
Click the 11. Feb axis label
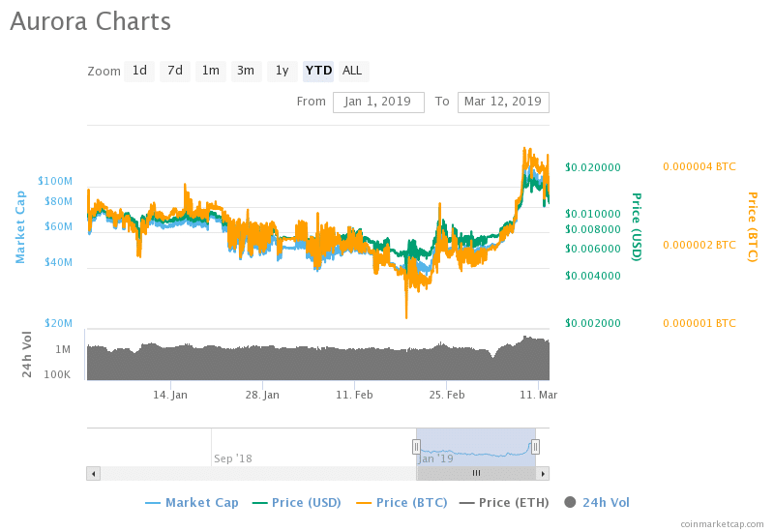(354, 395)
